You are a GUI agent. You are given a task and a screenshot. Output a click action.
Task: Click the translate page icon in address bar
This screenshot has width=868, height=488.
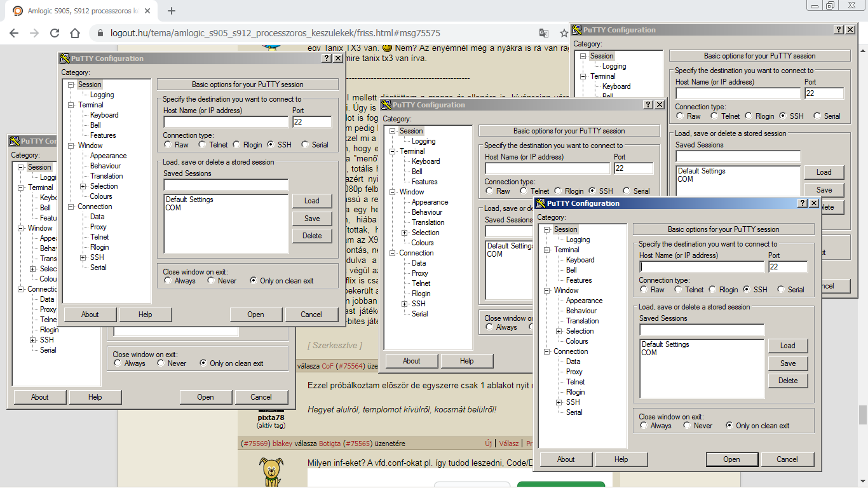pos(544,33)
